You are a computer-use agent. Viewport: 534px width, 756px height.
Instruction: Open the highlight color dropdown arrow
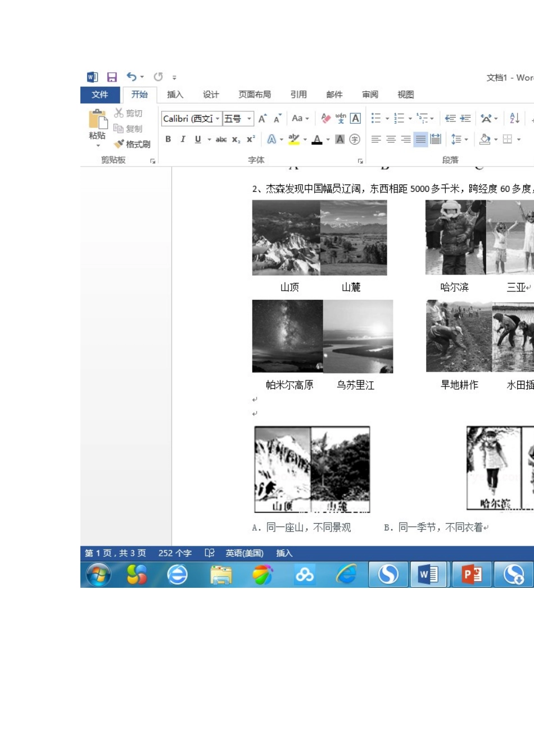point(305,139)
